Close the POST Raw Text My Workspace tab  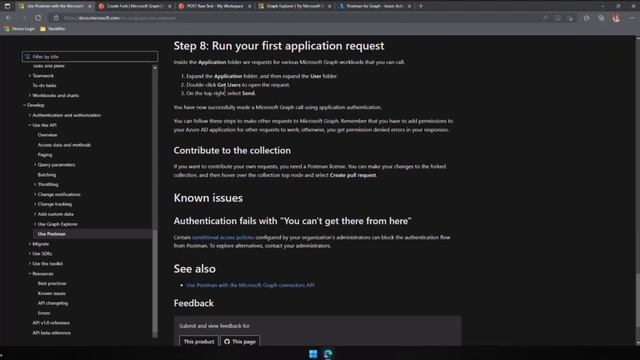point(250,6)
